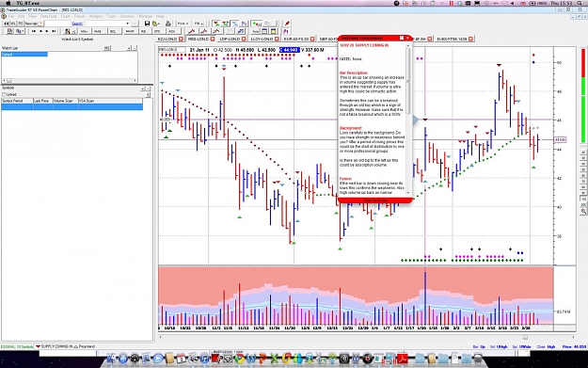588x368 pixels.
Task: Click the red-green VSA indicator toggle icon
Action: point(216,24)
